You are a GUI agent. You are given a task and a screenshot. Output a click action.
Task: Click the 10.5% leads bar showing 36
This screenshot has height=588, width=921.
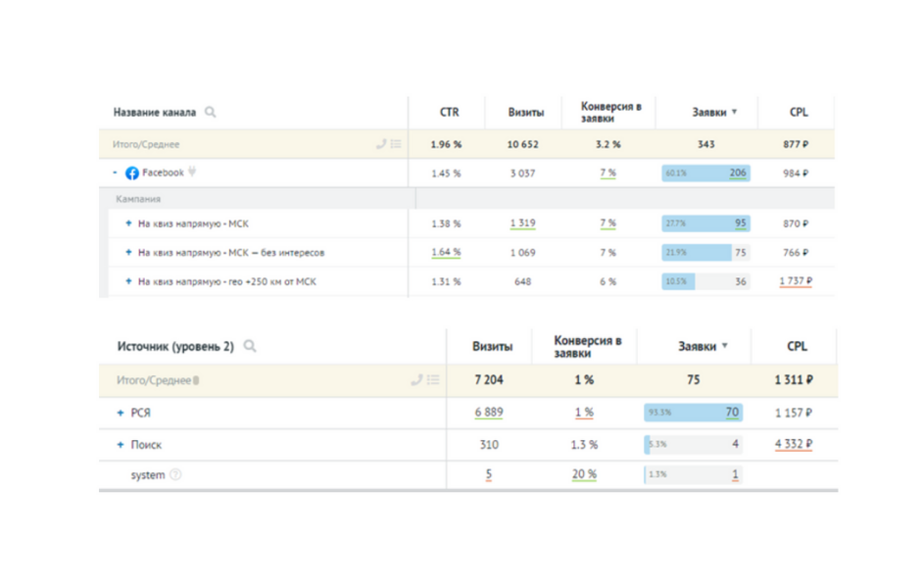tap(705, 281)
